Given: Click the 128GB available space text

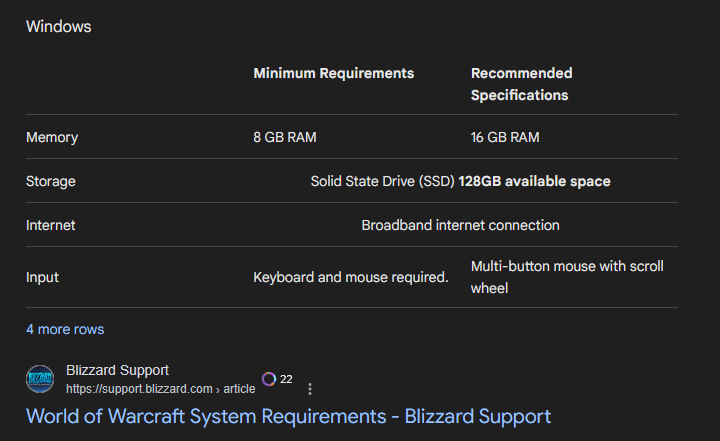Looking at the screenshot, I should tap(534, 181).
